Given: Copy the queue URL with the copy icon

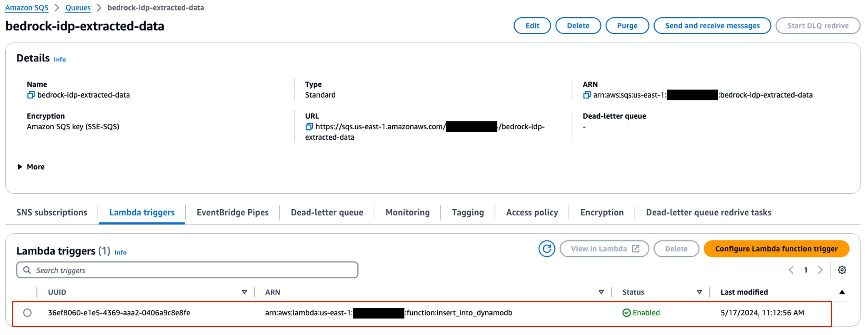Looking at the screenshot, I should point(309,127).
